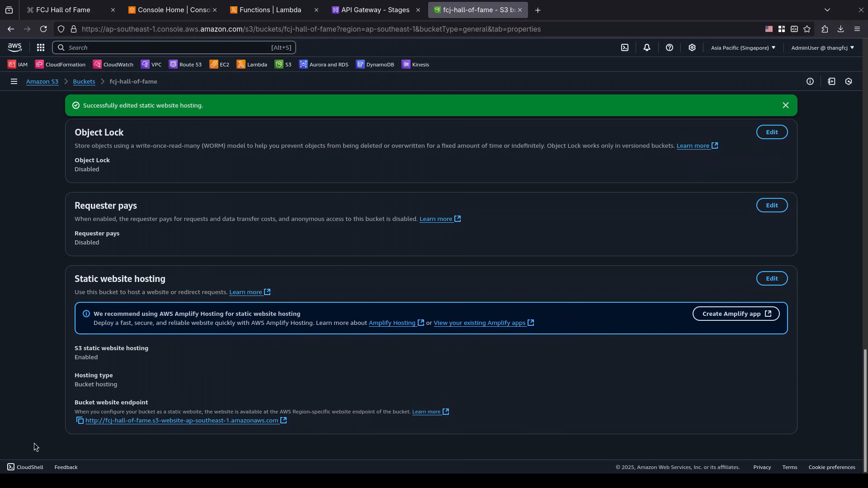Image resolution: width=868 pixels, height=488 pixels.
Task: Open CloudShell in the footer
Action: (25, 467)
